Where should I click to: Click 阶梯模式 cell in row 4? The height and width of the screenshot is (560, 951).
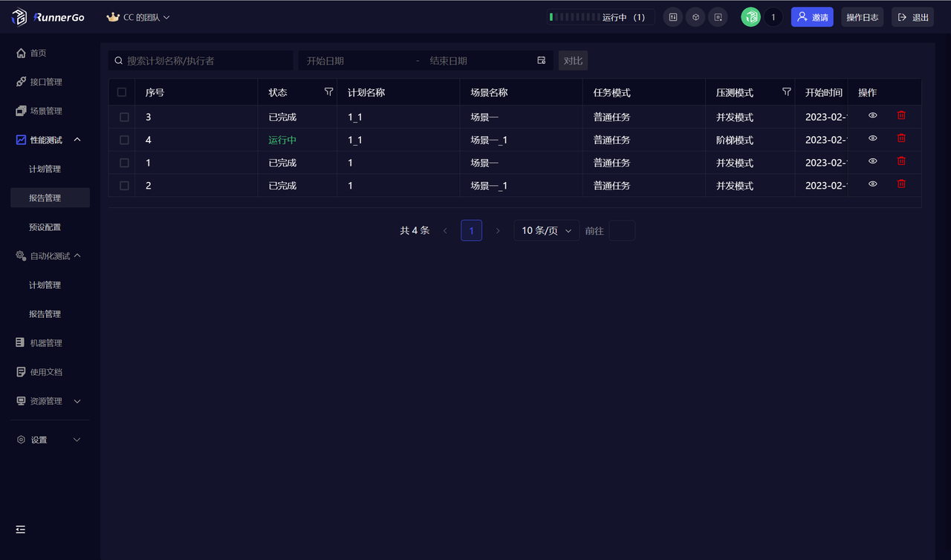tap(735, 140)
